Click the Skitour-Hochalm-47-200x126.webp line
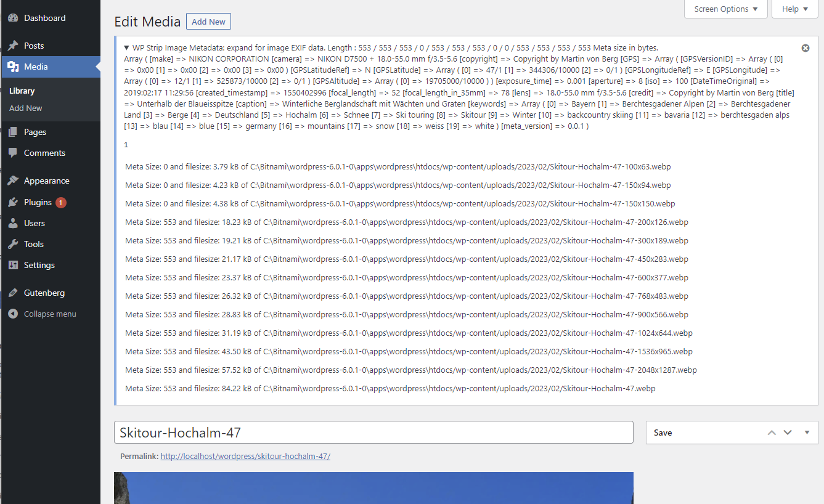The height and width of the screenshot is (504, 824). coord(407,222)
